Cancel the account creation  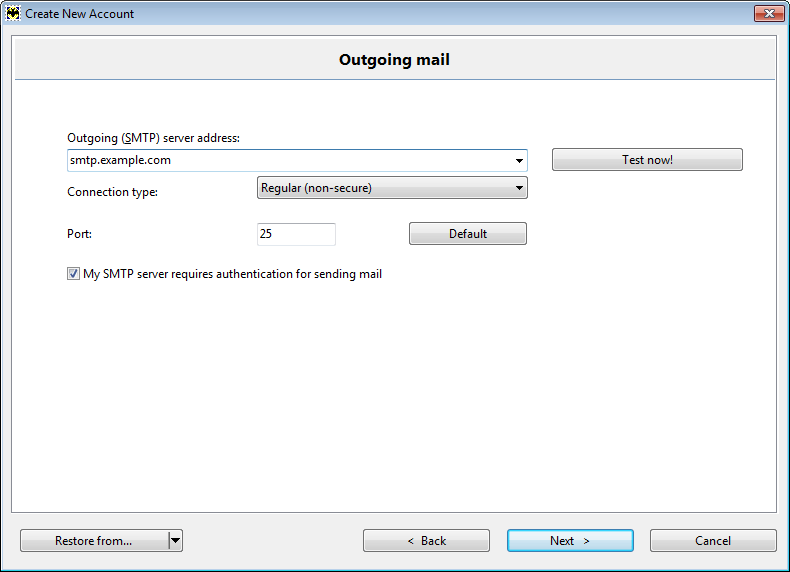(712, 541)
